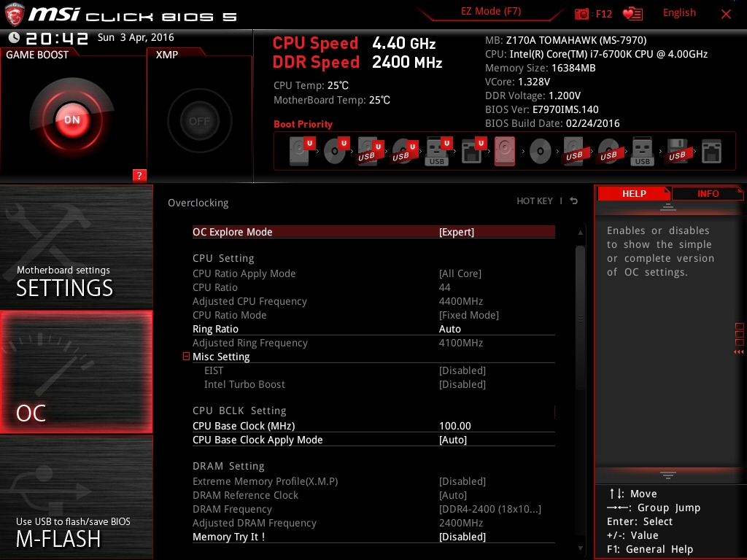
Task: Click the Adjusted CPU Frequency 4400MHz value
Action: [461, 301]
